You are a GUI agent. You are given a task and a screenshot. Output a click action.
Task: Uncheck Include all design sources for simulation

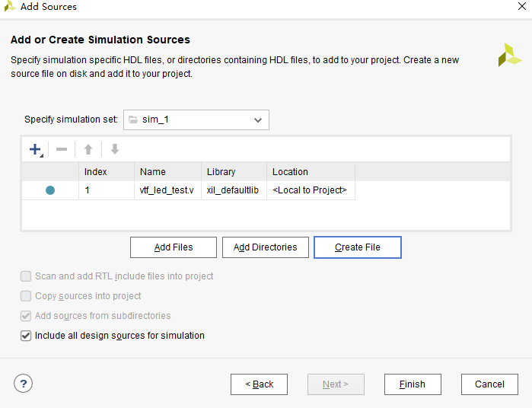point(26,336)
